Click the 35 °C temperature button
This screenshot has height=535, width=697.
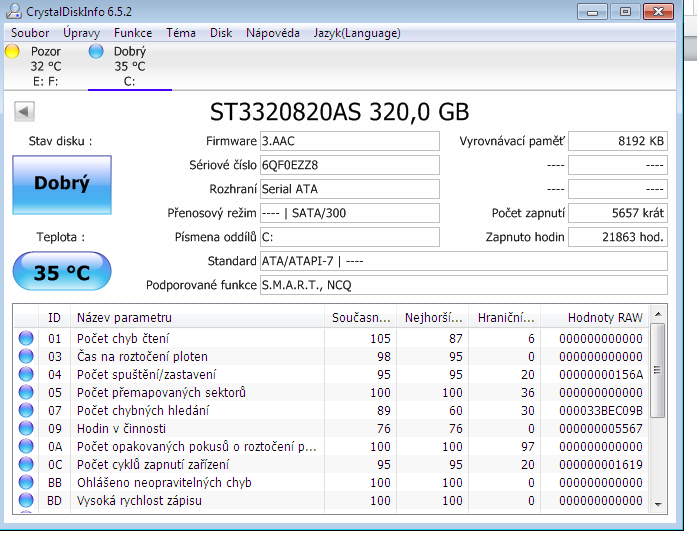(x=62, y=271)
